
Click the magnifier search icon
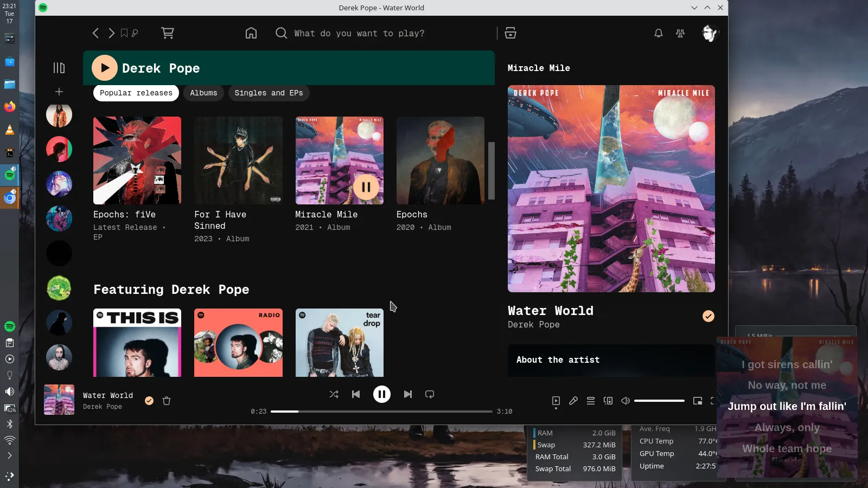(x=281, y=33)
